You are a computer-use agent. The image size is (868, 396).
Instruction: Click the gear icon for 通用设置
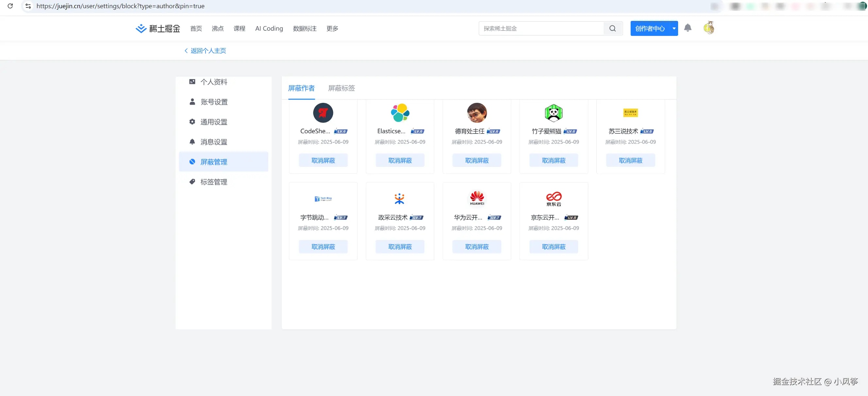coord(192,121)
